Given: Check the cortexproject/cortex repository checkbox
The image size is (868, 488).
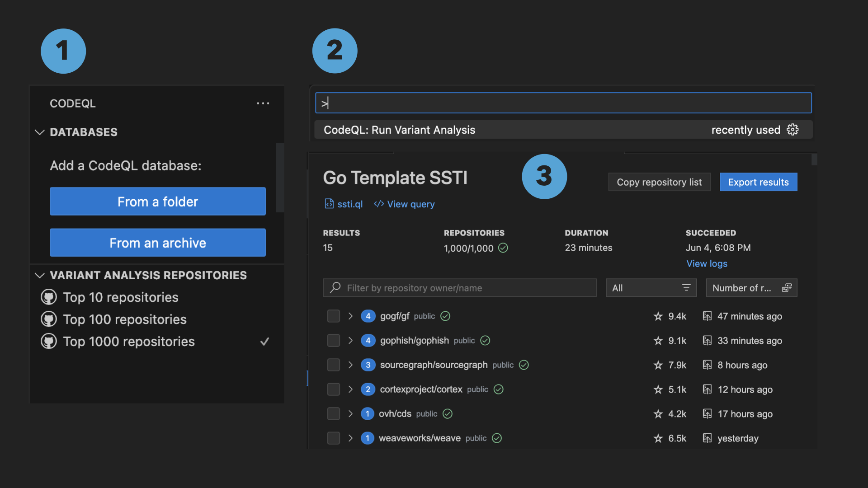Looking at the screenshot, I should tap(333, 389).
